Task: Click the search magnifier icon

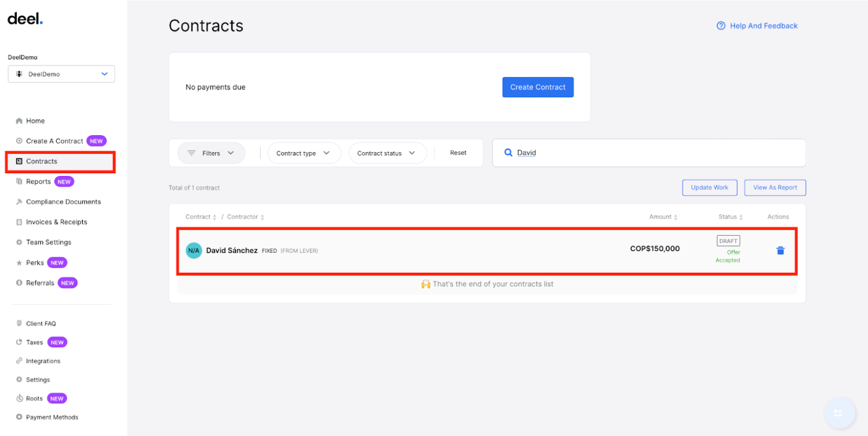Action: coord(508,153)
